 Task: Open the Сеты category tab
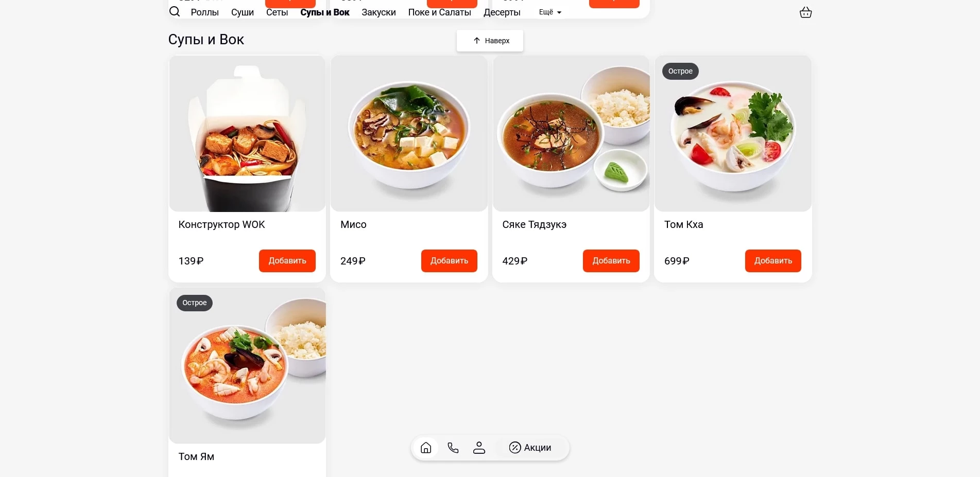click(x=277, y=12)
